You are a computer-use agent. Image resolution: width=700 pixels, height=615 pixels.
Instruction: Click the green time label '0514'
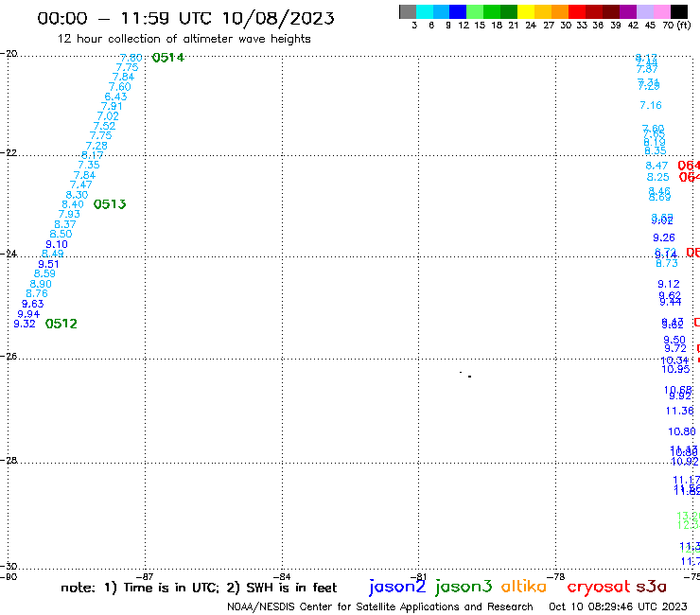167,58
